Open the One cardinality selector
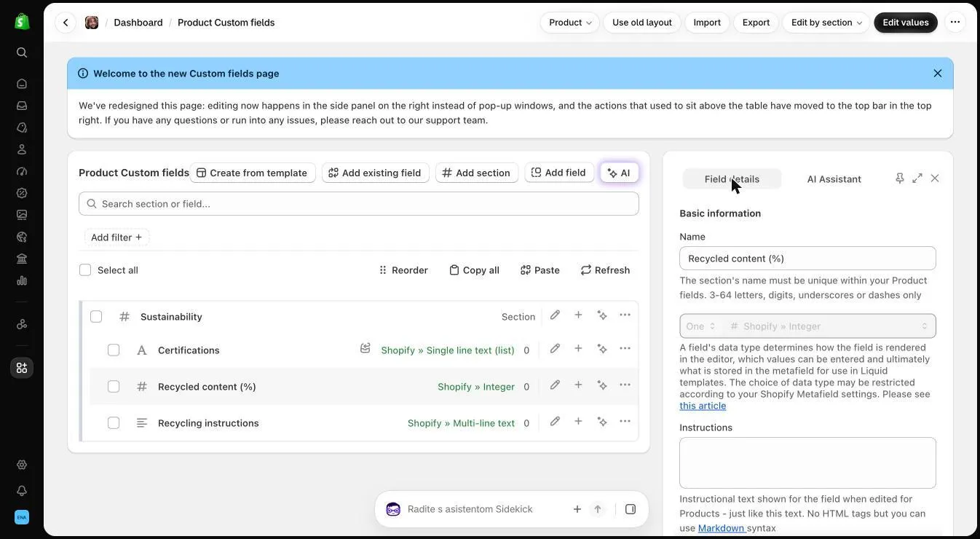980x539 pixels. point(701,326)
